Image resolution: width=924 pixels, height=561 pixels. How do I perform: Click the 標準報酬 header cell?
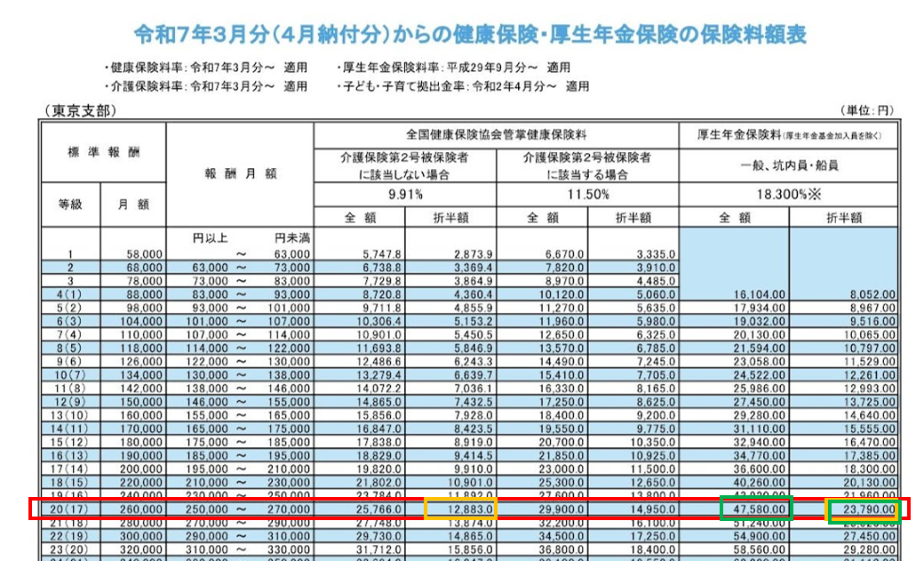(103, 153)
